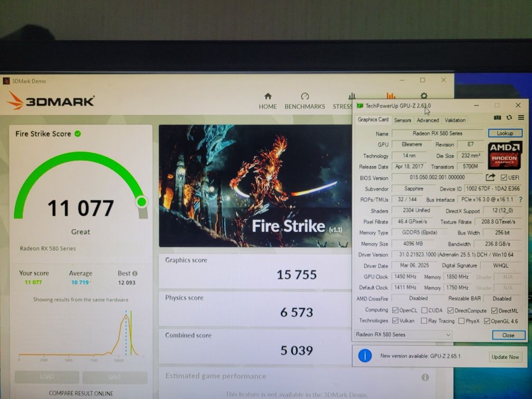Toggle the PhysX checkbox

click(461, 321)
